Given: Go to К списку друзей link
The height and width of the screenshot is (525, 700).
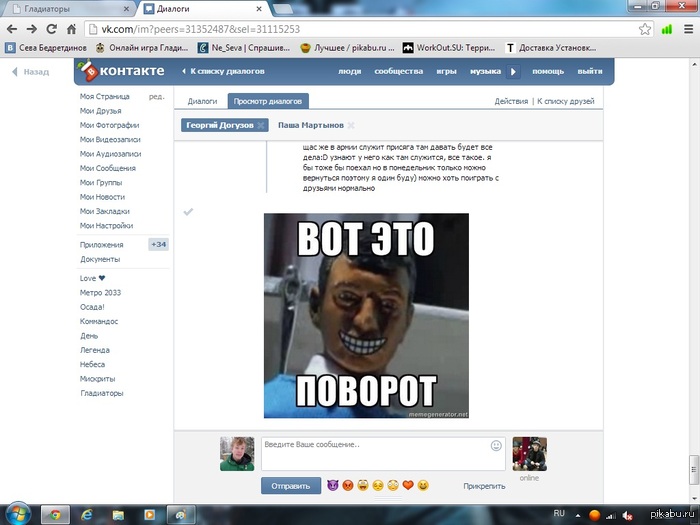Looking at the screenshot, I should 566,101.
